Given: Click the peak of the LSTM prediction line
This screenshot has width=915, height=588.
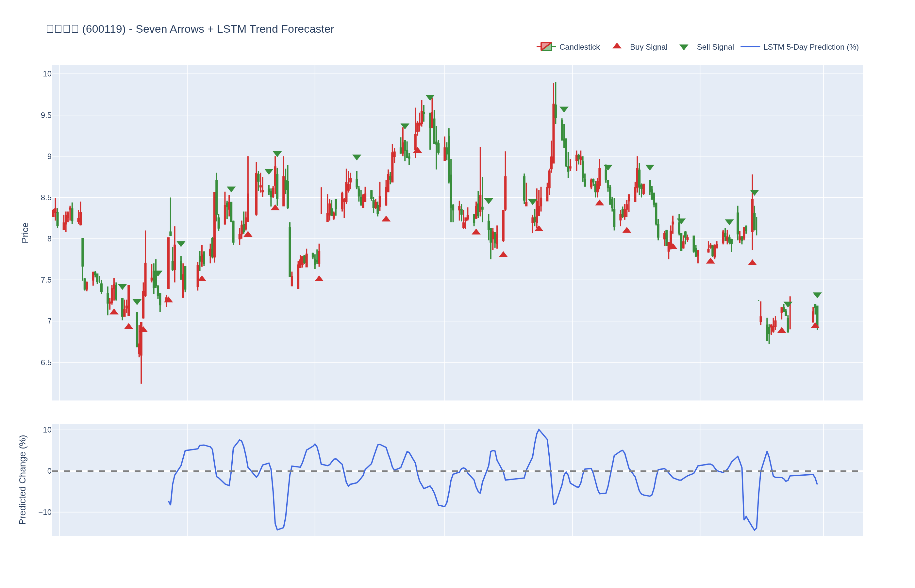Looking at the screenshot, I should click(539, 430).
